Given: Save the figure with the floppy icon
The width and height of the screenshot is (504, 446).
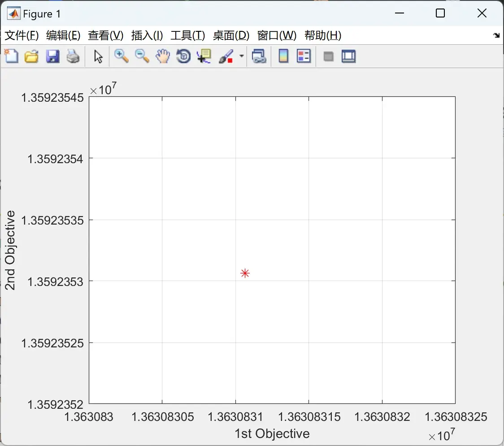Looking at the screenshot, I should pyautogui.click(x=52, y=56).
